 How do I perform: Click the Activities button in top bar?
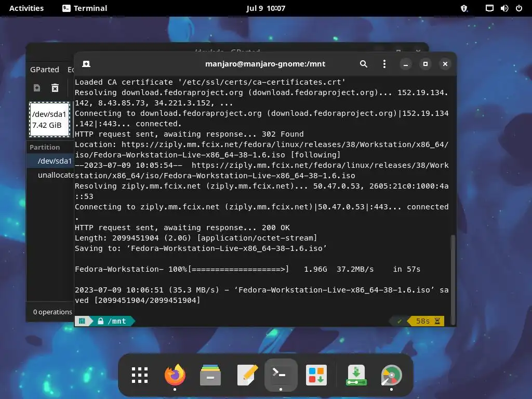click(26, 8)
